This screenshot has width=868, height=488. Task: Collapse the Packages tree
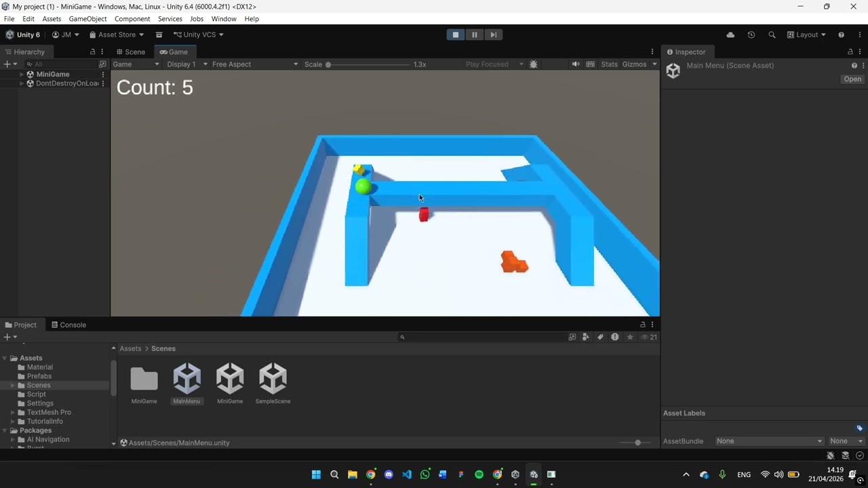coord(5,430)
